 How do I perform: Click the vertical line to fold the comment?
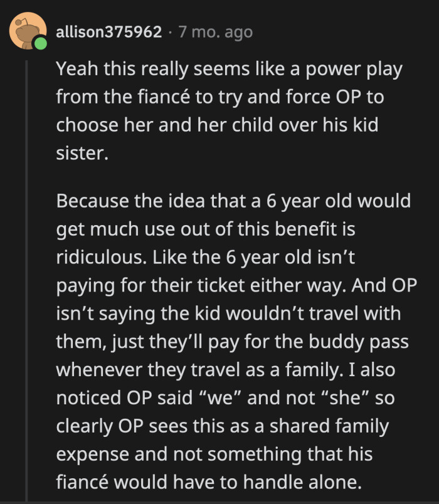coord(28,251)
